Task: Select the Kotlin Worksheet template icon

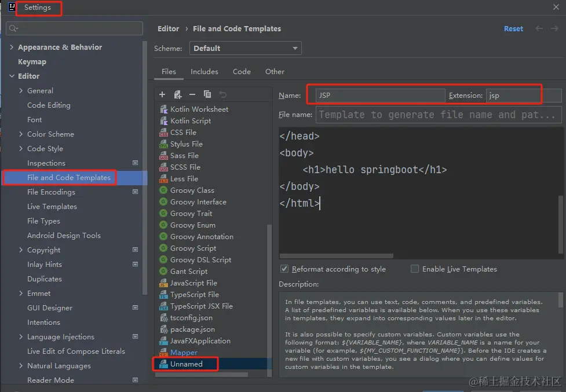Action: pyautogui.click(x=163, y=109)
